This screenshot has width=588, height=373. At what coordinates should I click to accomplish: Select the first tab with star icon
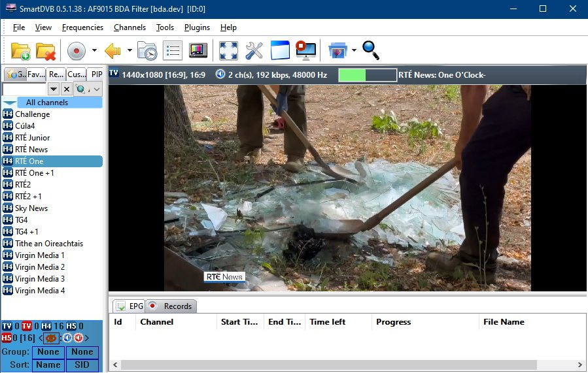tap(16, 74)
